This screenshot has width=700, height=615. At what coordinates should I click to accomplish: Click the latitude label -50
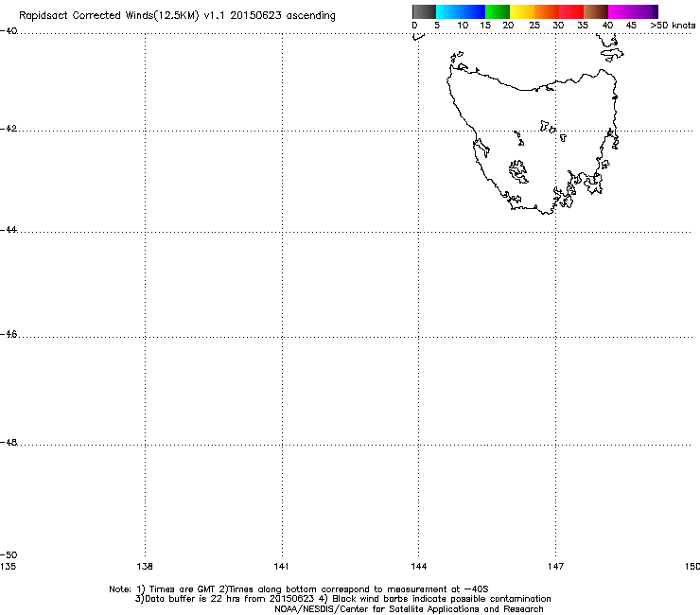pos(9,554)
